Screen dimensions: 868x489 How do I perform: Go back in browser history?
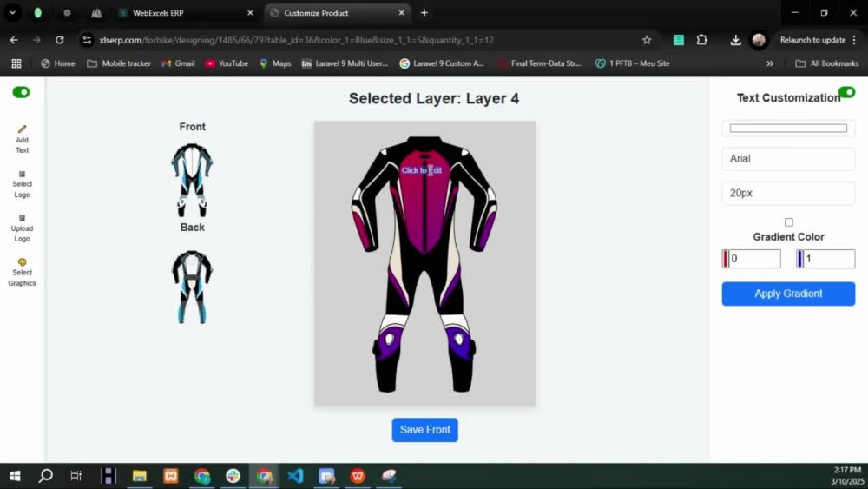click(14, 40)
